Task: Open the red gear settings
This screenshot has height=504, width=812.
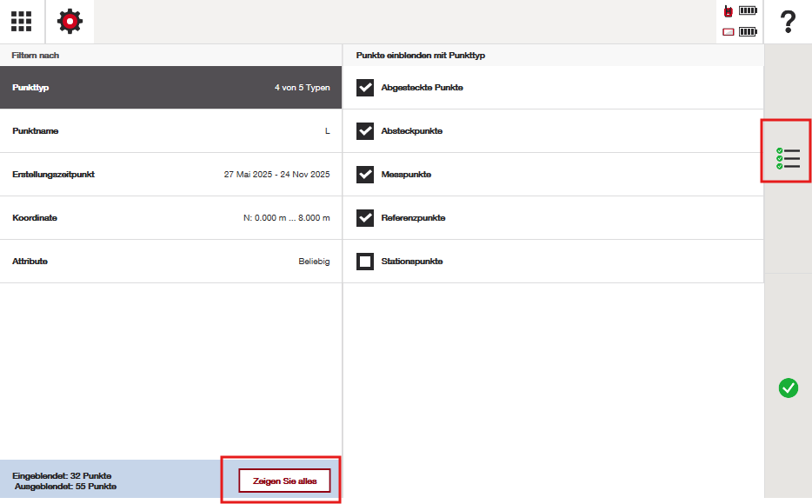Action: (70, 22)
